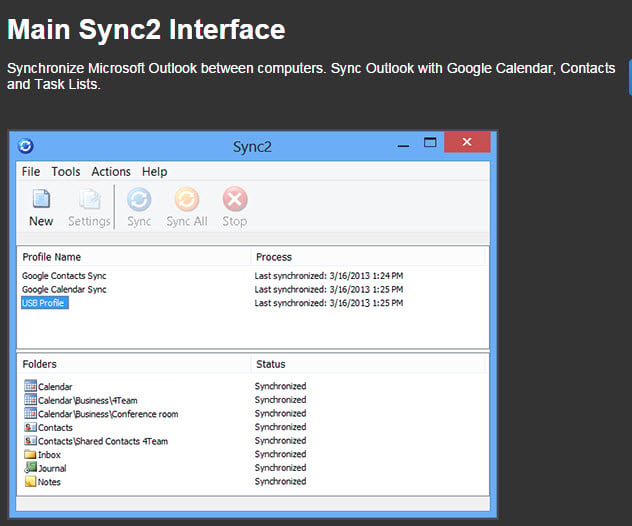Click the Conference room calendar icon
The height and width of the screenshot is (526, 632).
point(30,413)
